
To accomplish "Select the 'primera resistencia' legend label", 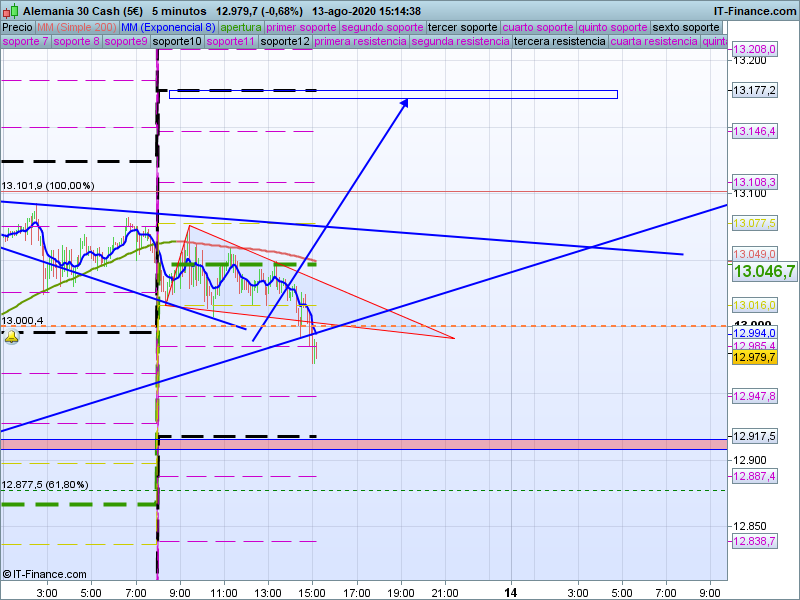I will click(x=359, y=42).
